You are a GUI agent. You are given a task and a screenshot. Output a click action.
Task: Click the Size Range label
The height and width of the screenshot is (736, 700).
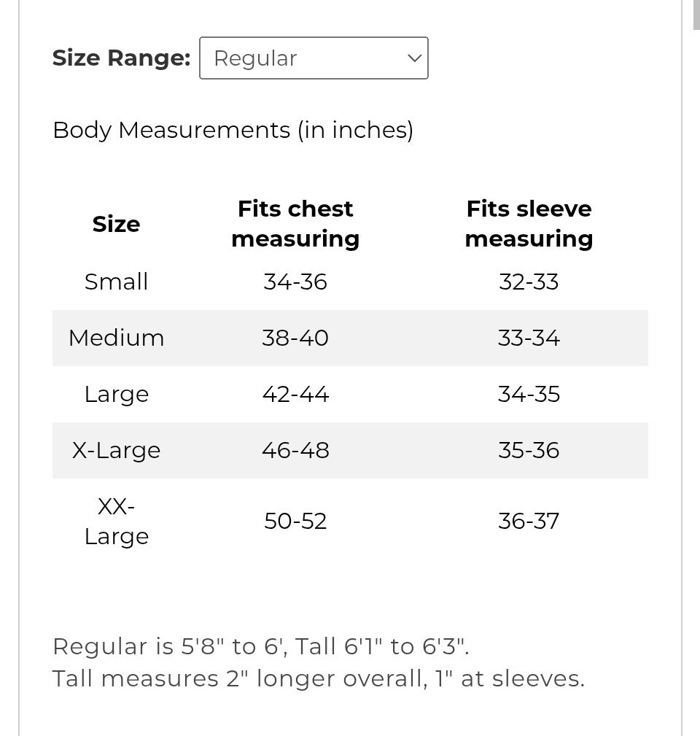click(x=121, y=58)
